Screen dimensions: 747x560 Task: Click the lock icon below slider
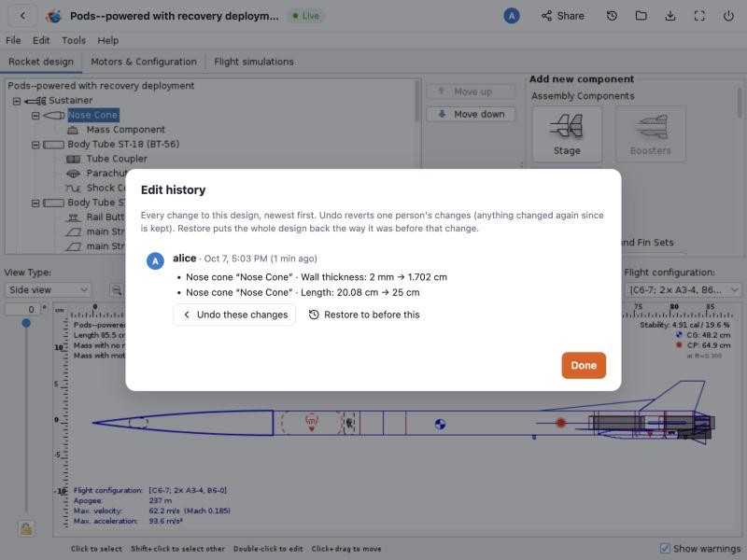(26, 528)
